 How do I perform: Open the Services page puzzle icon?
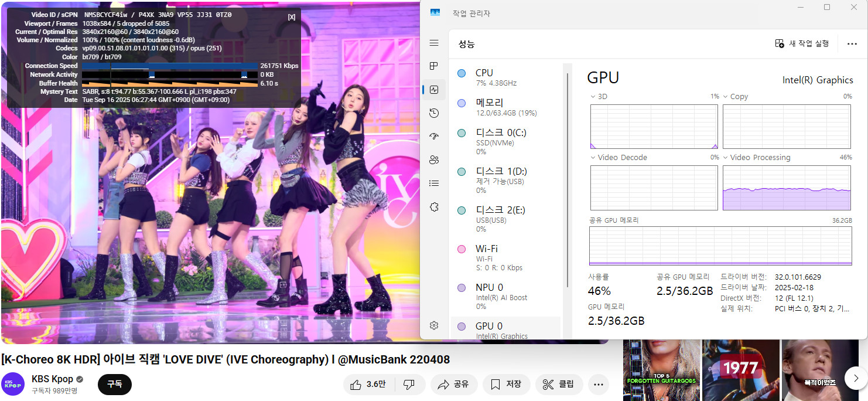[x=434, y=206]
